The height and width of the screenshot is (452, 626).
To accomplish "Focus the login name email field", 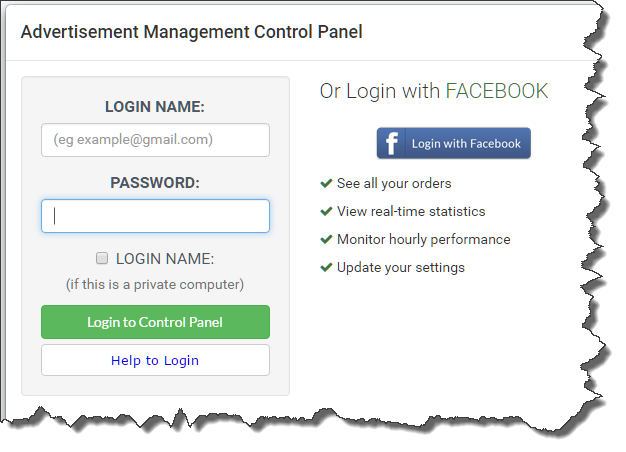I will coord(155,140).
